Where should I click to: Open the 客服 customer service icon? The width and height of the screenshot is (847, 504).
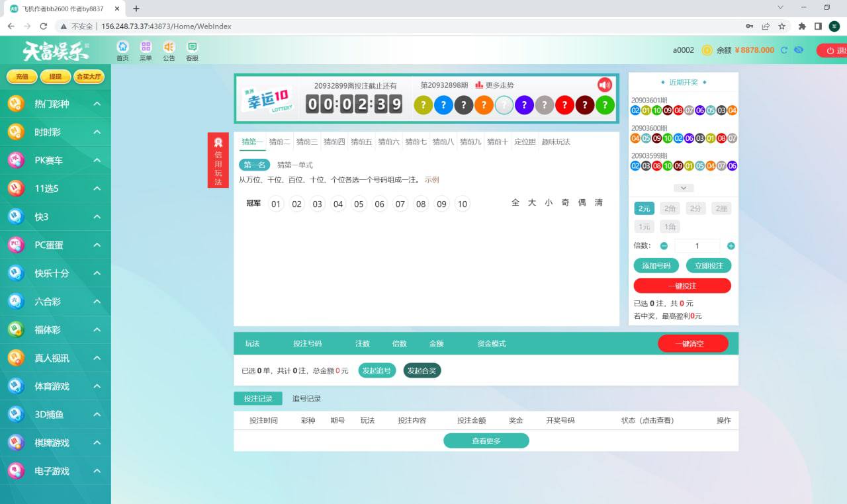(x=192, y=50)
